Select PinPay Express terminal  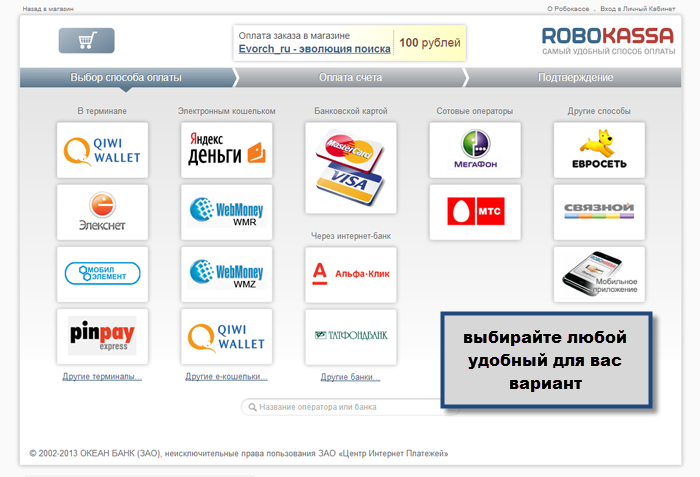(x=102, y=336)
